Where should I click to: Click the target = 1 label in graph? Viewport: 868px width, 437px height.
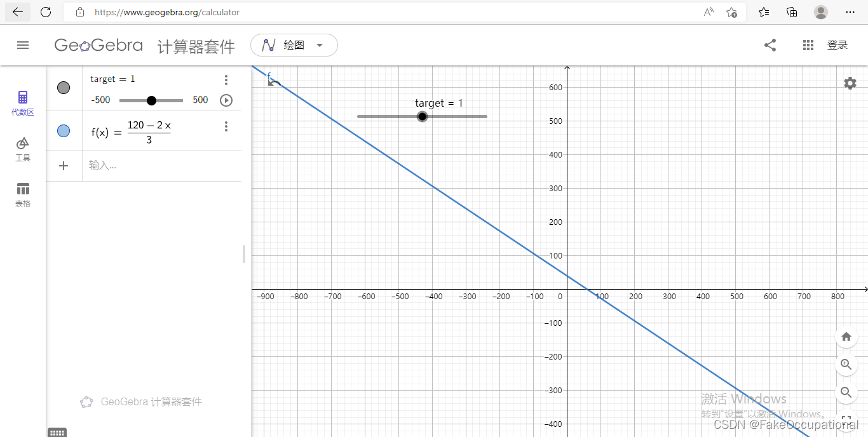(439, 103)
